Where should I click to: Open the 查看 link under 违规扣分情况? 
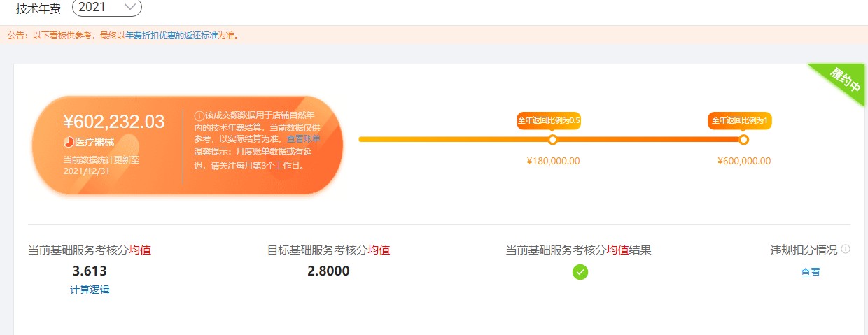[811, 272]
